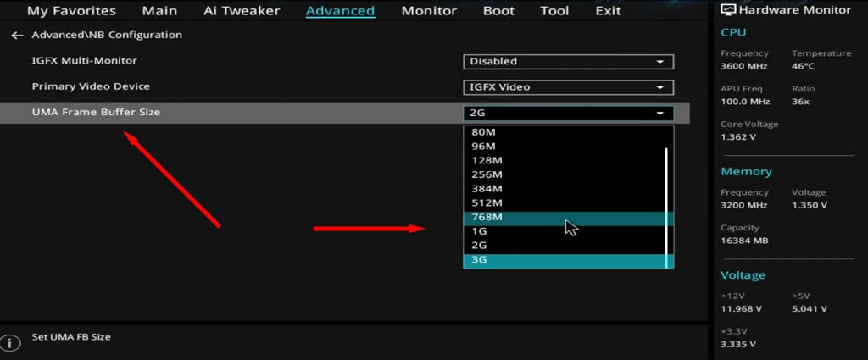868x360 pixels.
Task: Select the highlighted 768M option
Action: point(564,218)
